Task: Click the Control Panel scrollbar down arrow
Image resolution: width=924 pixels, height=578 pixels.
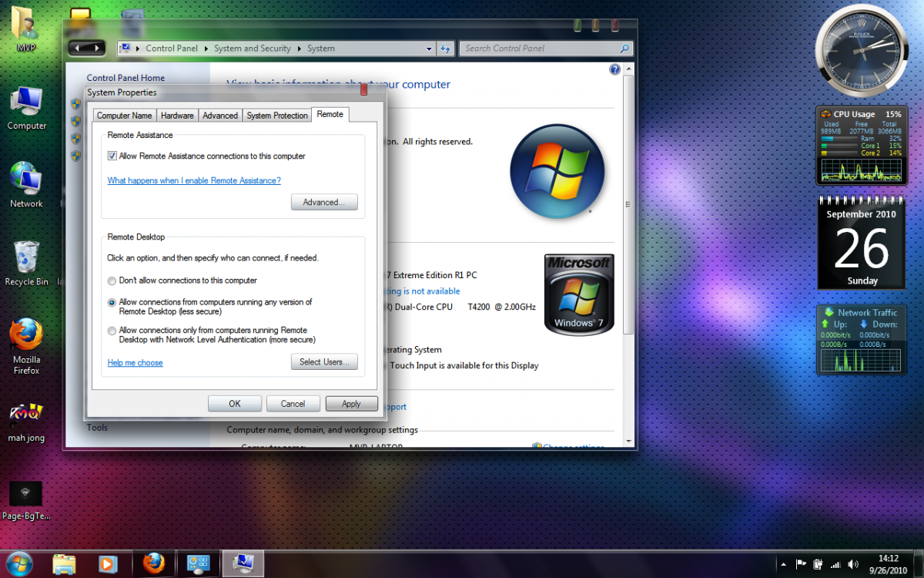Action: coord(629,442)
